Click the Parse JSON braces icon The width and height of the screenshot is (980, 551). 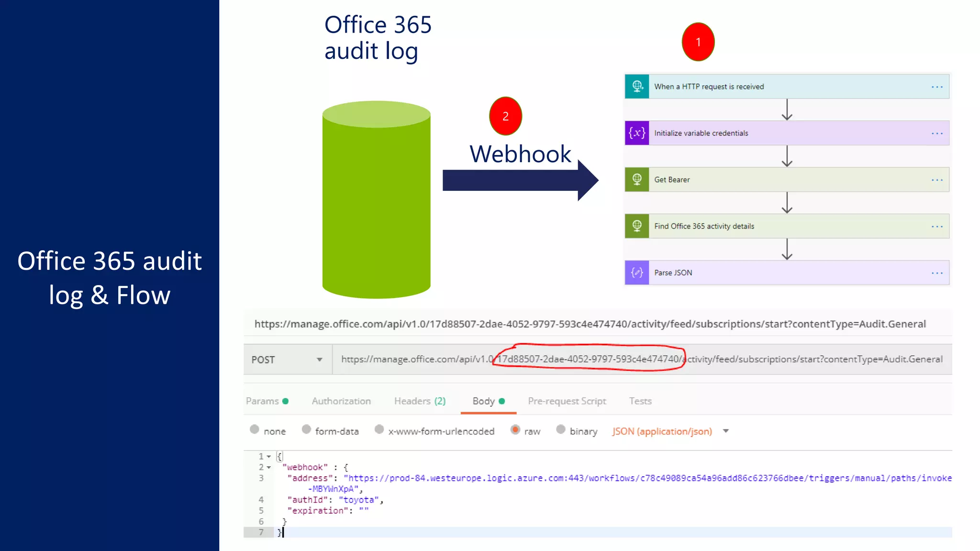click(637, 273)
